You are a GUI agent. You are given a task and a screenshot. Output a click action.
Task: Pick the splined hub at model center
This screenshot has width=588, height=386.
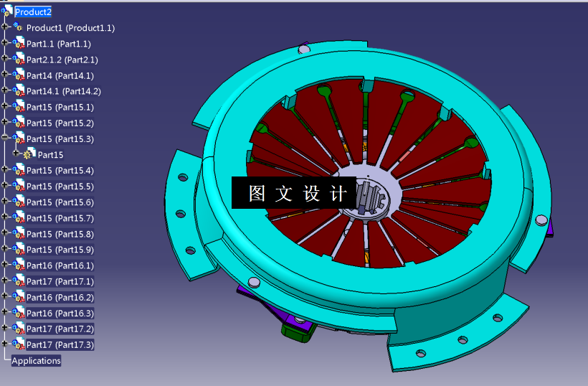[370, 199]
